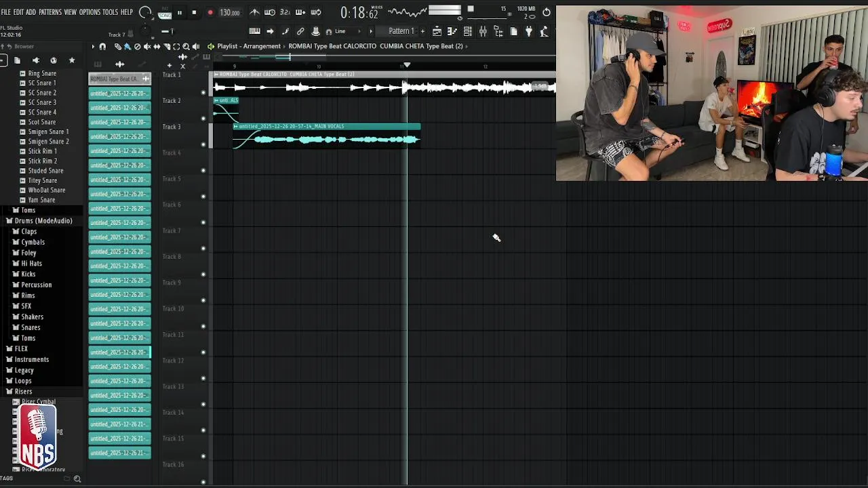Open the EDIT menu
This screenshot has width=868, height=488.
(x=18, y=12)
